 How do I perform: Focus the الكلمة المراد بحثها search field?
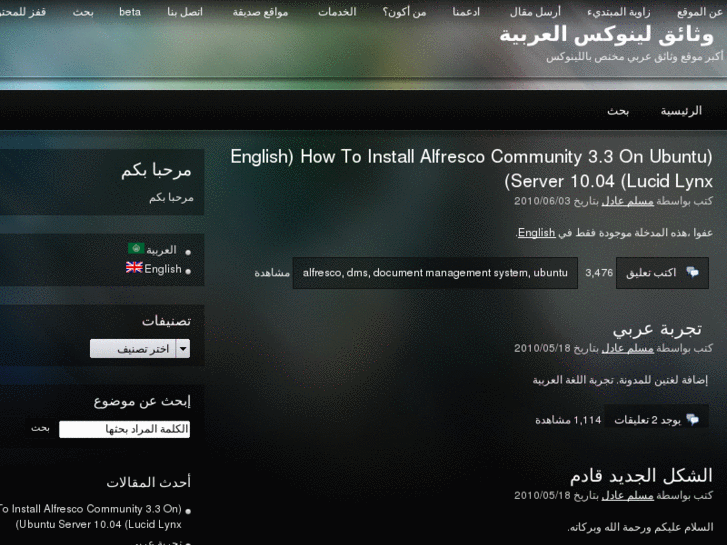click(124, 429)
